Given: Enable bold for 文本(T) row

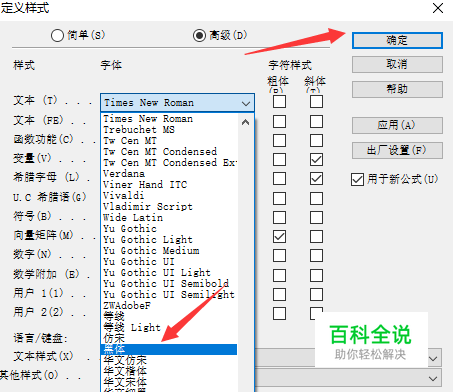Looking at the screenshot, I should click(279, 101).
